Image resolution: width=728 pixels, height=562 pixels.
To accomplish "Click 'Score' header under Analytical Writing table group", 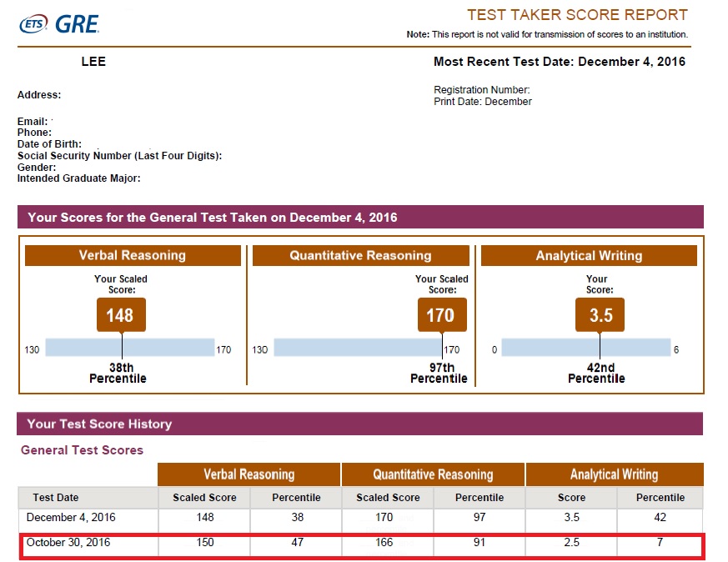I will pos(571,498).
